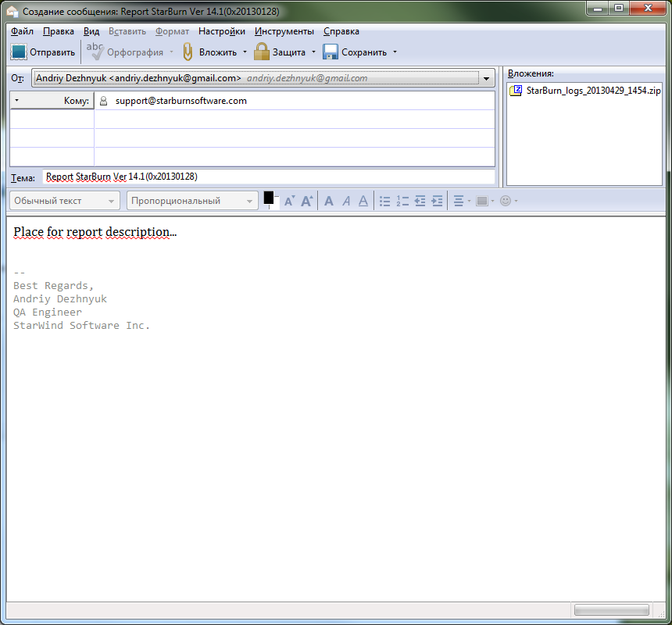This screenshot has height=625, width=672.
Task: Open the Справка menu
Action: click(341, 31)
